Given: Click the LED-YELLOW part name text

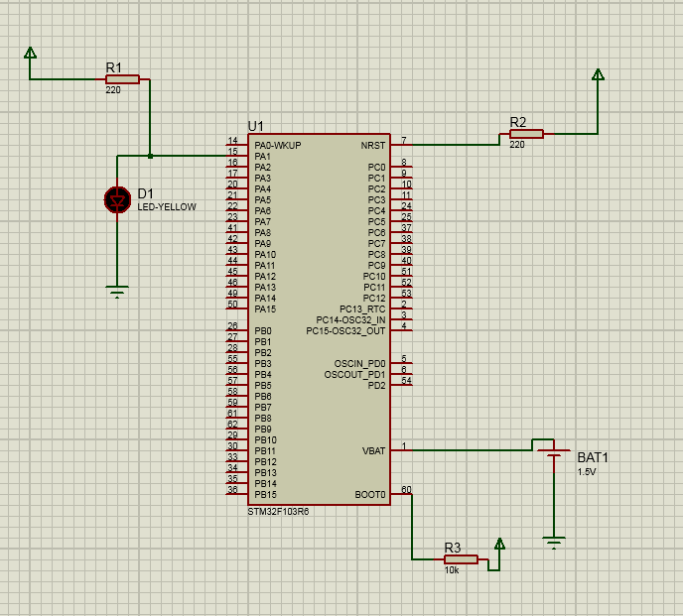Looking at the screenshot, I should (x=167, y=207).
